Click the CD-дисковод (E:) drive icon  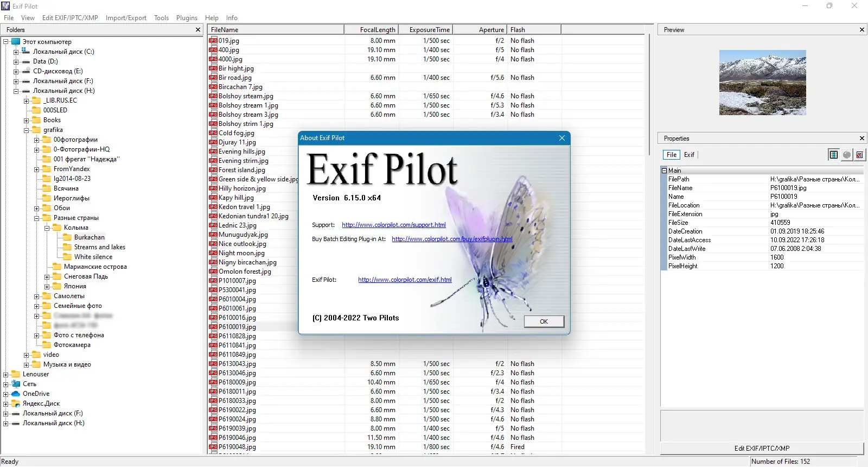point(26,71)
